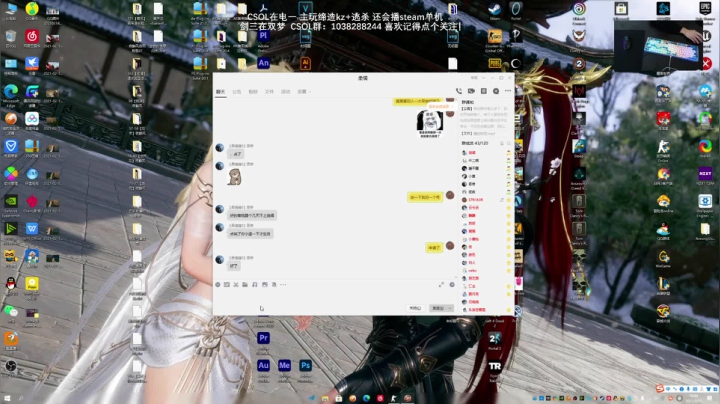Open the send file folder icon

(245, 285)
